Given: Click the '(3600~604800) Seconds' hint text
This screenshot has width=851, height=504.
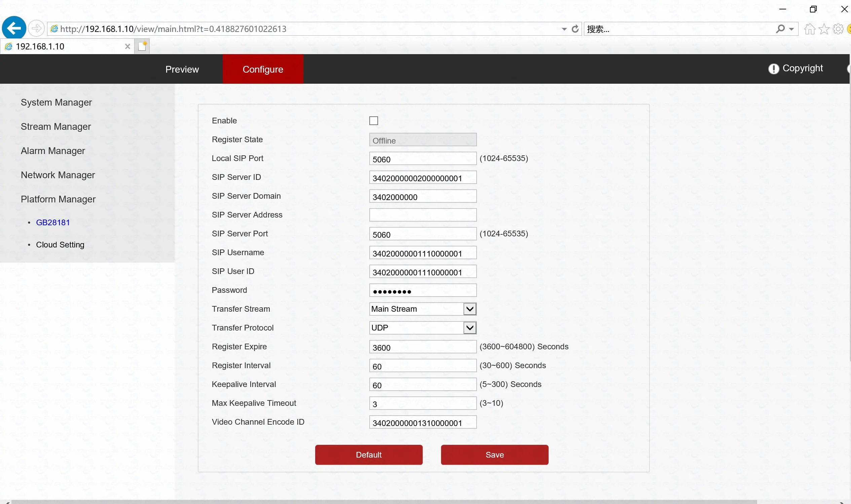Looking at the screenshot, I should click(524, 346).
